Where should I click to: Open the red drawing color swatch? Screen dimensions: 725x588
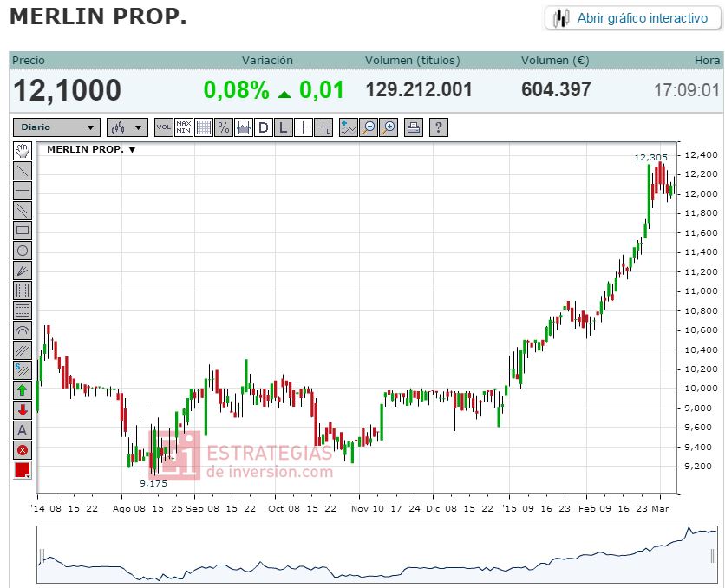23,470
